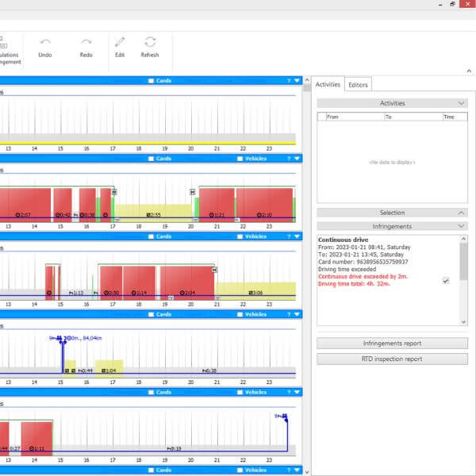
Task: Collapse the Activities section header
Action: click(392, 103)
